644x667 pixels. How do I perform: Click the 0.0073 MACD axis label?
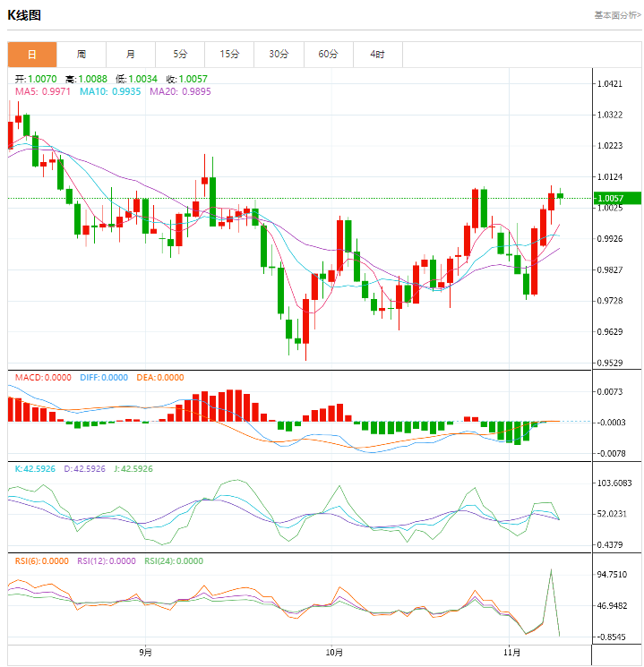(x=610, y=392)
